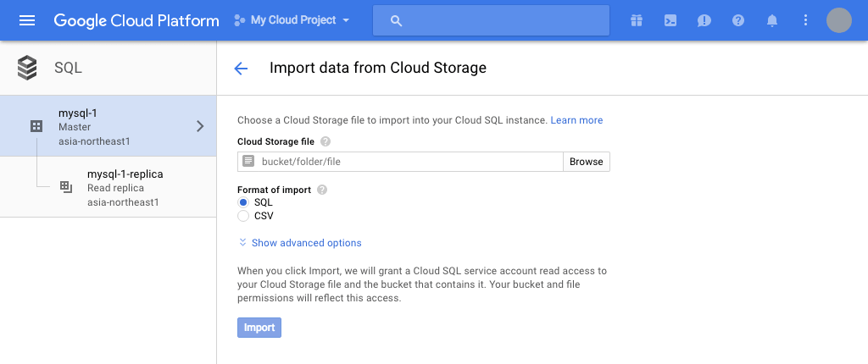Open the notifications bell
Image resolution: width=868 pixels, height=364 pixels.
(771, 20)
